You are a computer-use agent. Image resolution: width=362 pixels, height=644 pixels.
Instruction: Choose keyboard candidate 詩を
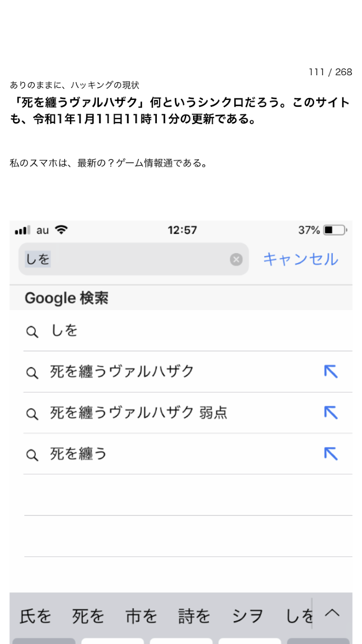(x=194, y=616)
